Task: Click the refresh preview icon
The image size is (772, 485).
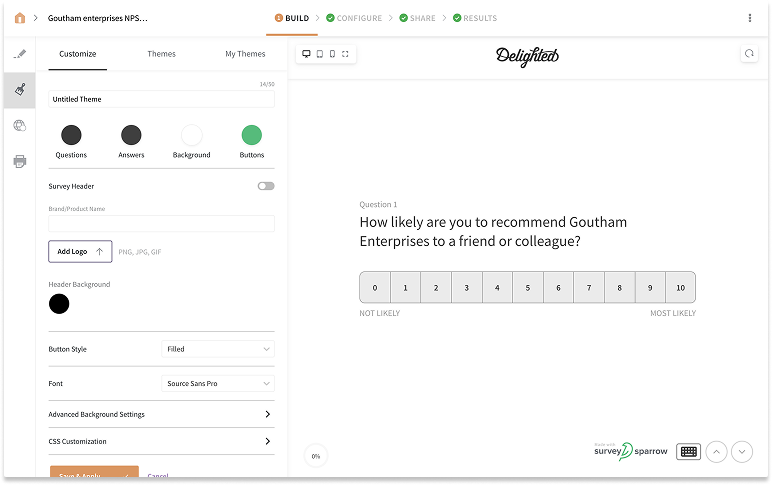Action: coord(749,54)
